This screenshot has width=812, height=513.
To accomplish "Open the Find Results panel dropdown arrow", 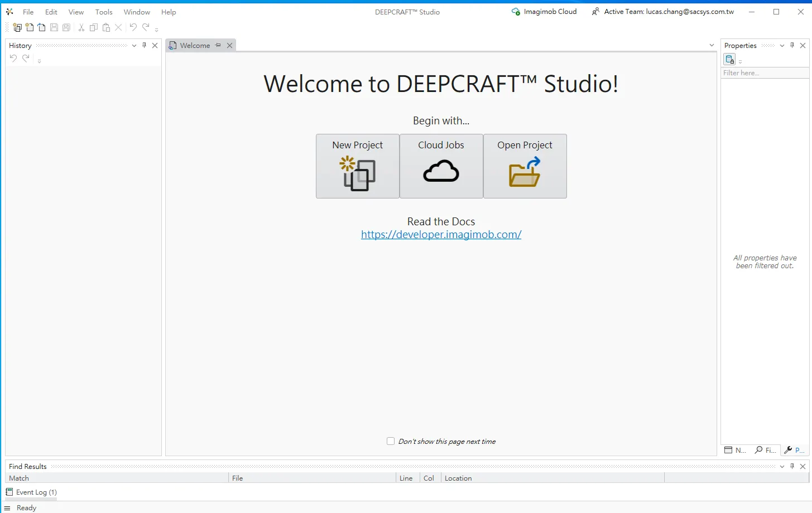I will pos(782,466).
